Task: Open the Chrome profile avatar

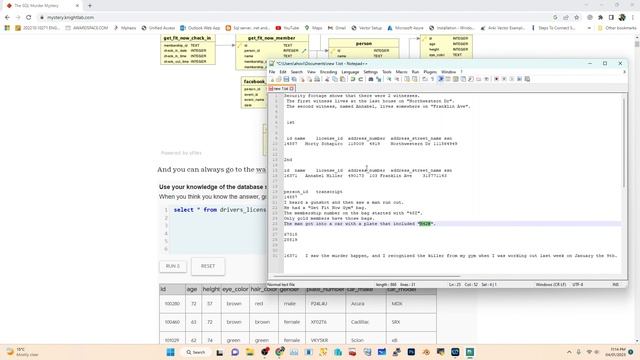Action: 622,18
